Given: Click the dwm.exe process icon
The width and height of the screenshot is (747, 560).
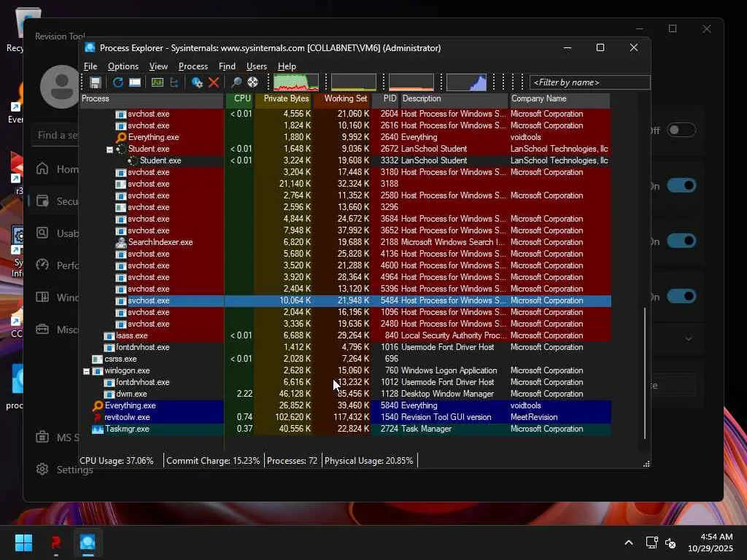Looking at the screenshot, I should point(109,394).
